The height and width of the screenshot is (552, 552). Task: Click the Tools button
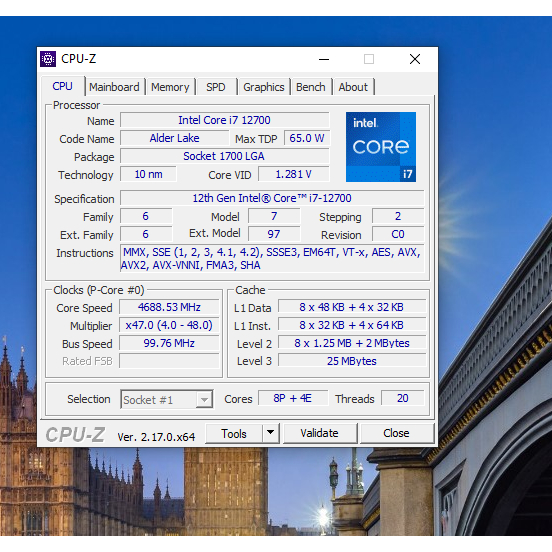(234, 433)
